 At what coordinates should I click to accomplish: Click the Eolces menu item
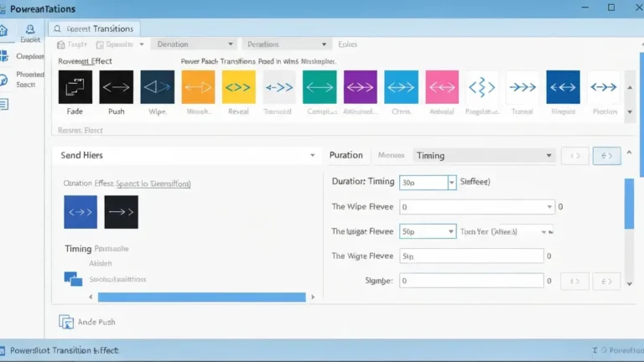(x=347, y=44)
